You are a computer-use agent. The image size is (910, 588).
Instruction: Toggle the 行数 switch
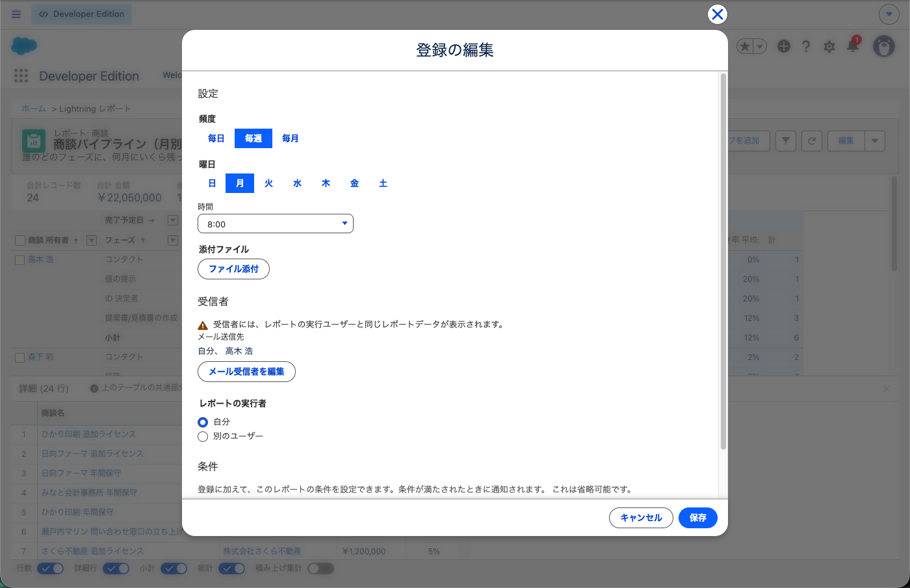pos(50,569)
